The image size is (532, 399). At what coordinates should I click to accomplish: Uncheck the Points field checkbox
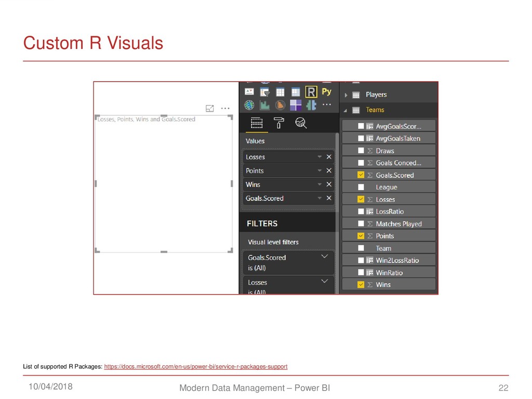[x=361, y=236]
